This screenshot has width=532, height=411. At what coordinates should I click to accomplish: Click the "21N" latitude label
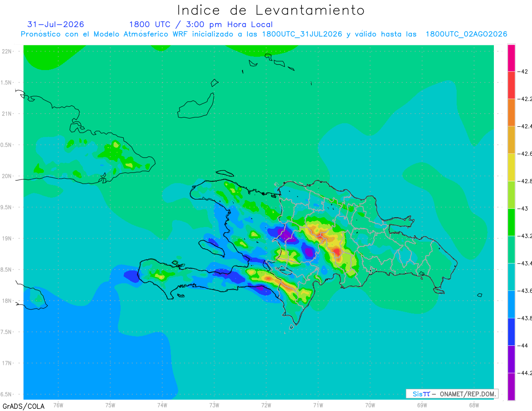(x=8, y=114)
